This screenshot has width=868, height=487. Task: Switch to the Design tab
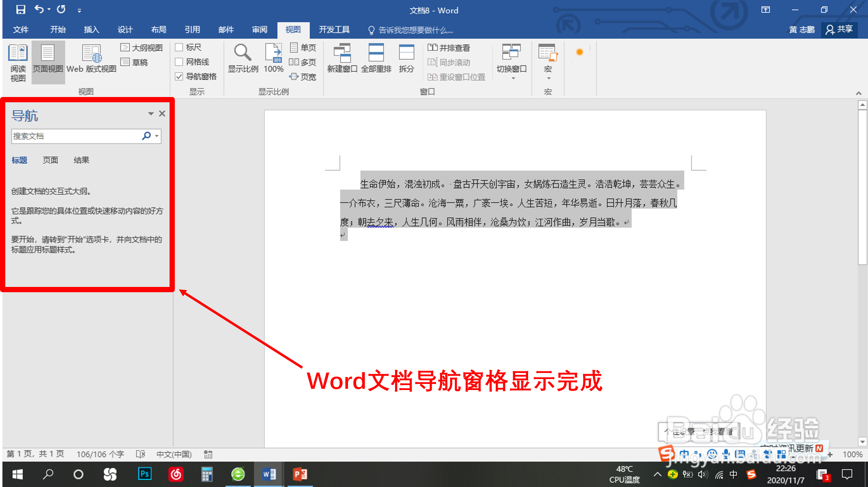(x=125, y=30)
